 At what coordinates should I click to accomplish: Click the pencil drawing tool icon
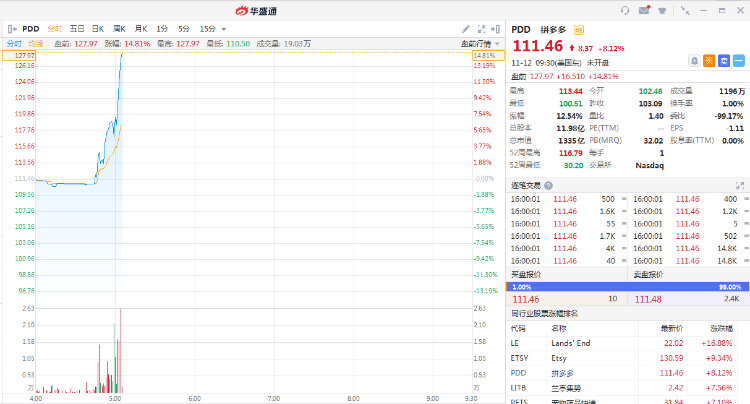tap(467, 30)
